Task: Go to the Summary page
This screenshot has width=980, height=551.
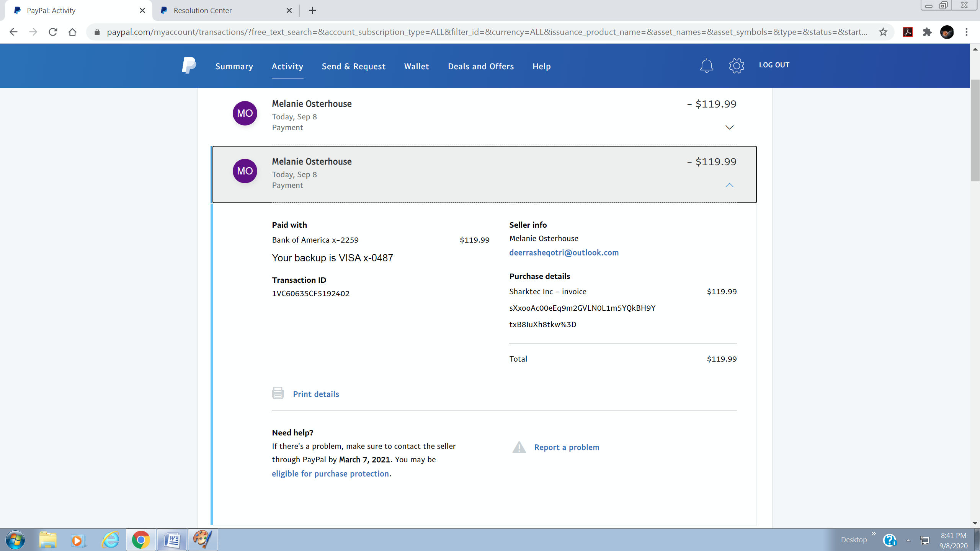Action: (x=234, y=66)
